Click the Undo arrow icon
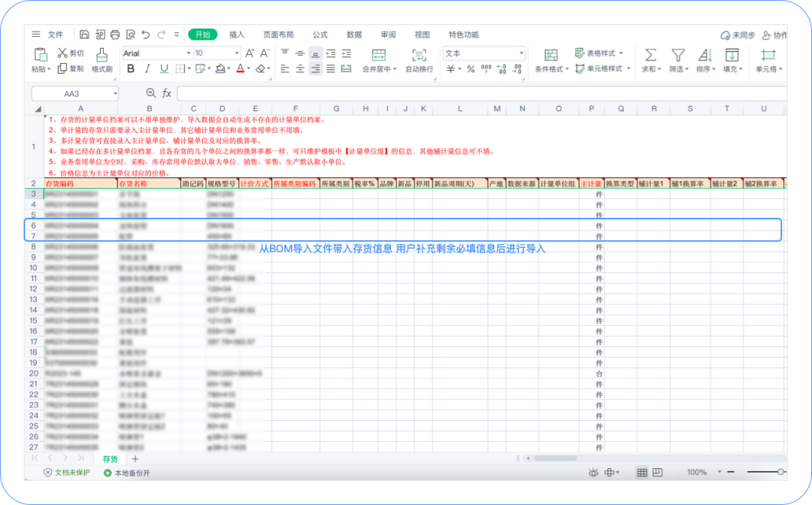The height and width of the screenshot is (505, 812). (x=145, y=35)
